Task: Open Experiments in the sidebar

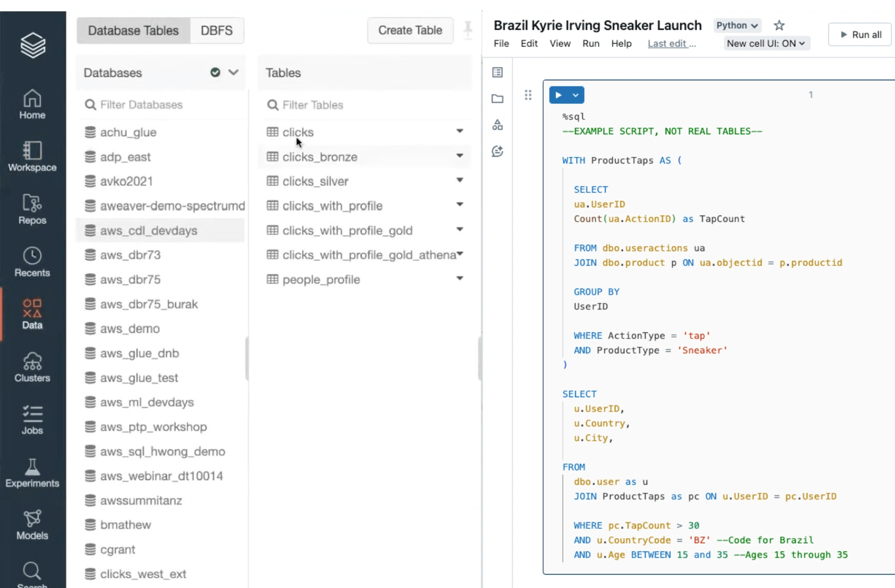Action: click(32, 473)
